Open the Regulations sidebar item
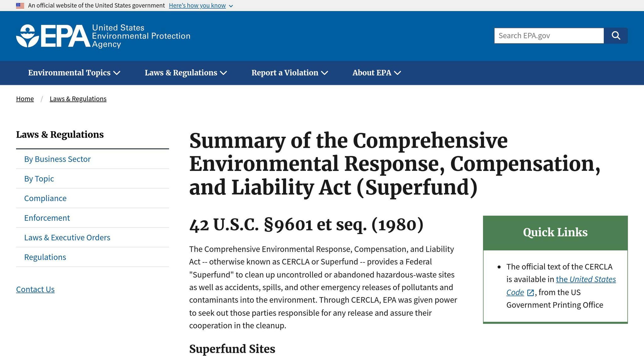The width and height of the screenshot is (644, 362). (x=92, y=257)
